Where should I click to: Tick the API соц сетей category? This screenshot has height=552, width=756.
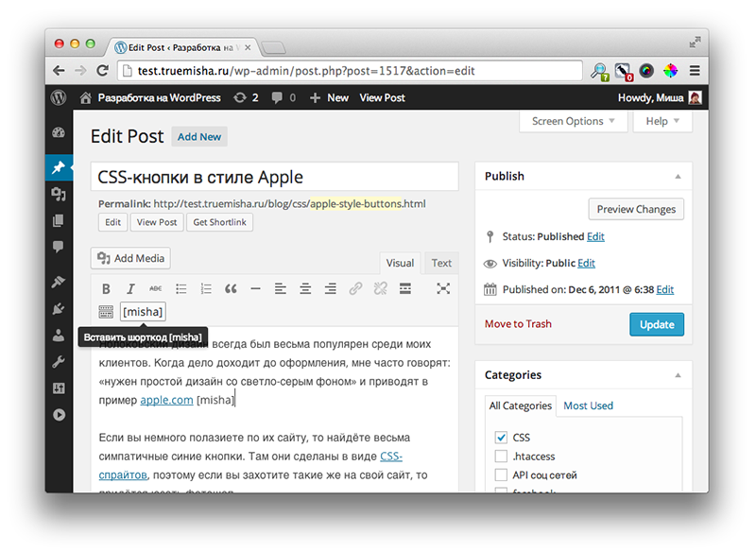tap(501, 475)
